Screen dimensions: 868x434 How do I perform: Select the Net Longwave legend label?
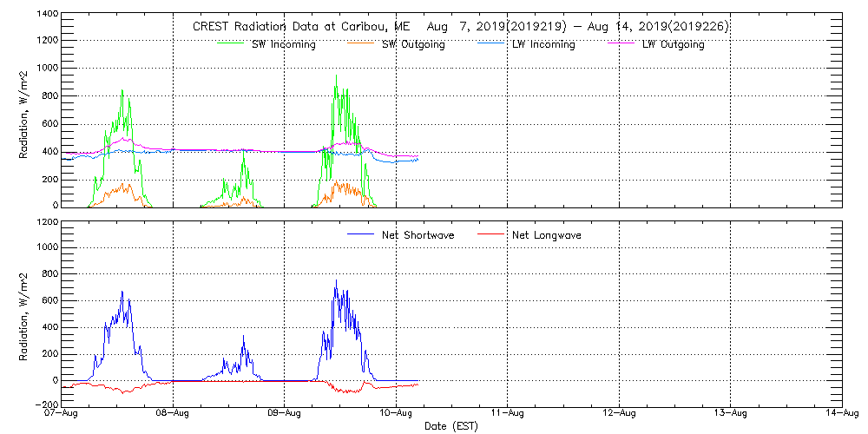click(x=548, y=235)
